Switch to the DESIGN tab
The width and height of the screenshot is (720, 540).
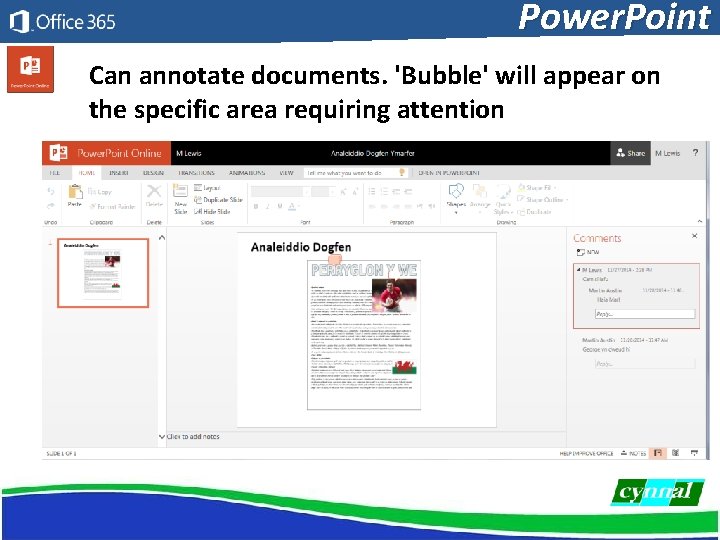click(153, 173)
